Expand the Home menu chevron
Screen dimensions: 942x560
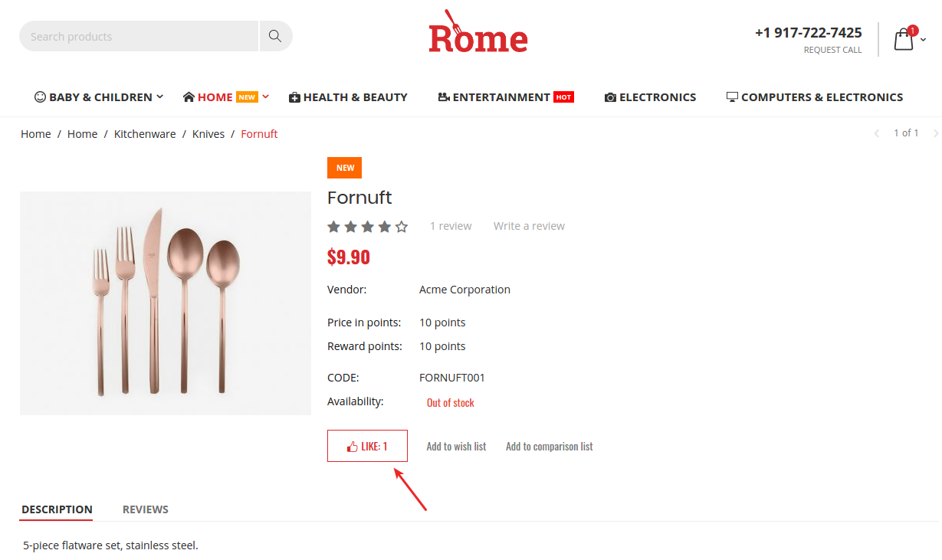tap(265, 97)
